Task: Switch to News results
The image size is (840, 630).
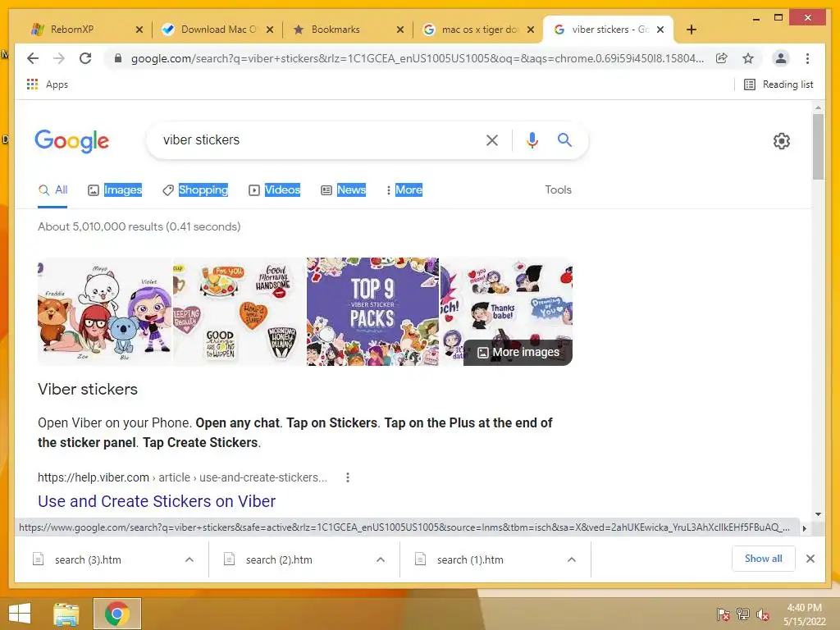Action: coord(344,190)
